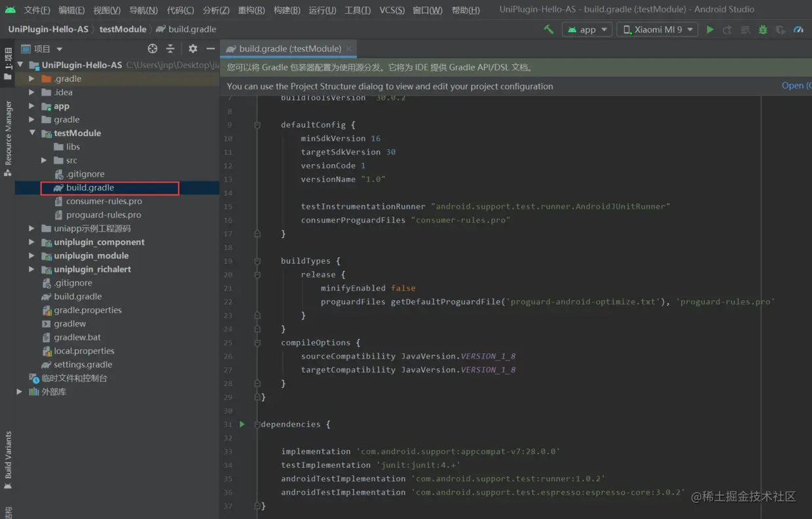This screenshot has height=519, width=812.
Task: Click 'consumer-rules.pro' string in editor
Action: click(x=460, y=220)
